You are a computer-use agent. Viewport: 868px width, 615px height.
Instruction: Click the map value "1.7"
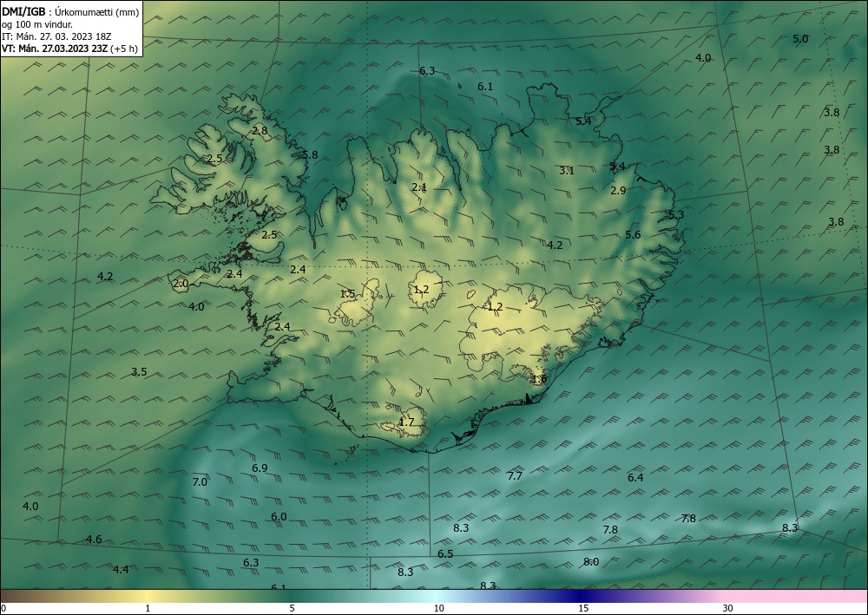click(406, 422)
